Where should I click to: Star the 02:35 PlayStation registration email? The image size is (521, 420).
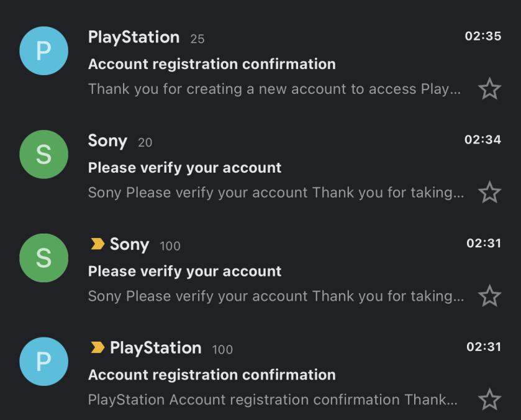click(x=489, y=88)
